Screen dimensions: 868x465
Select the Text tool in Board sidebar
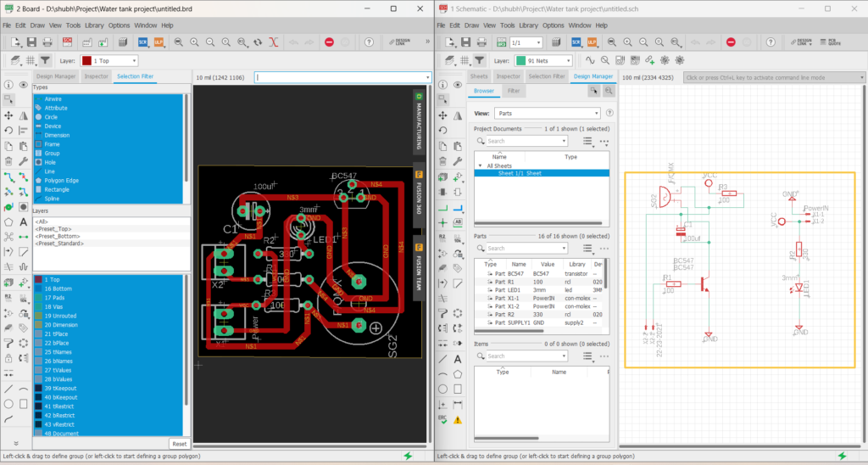click(x=23, y=221)
